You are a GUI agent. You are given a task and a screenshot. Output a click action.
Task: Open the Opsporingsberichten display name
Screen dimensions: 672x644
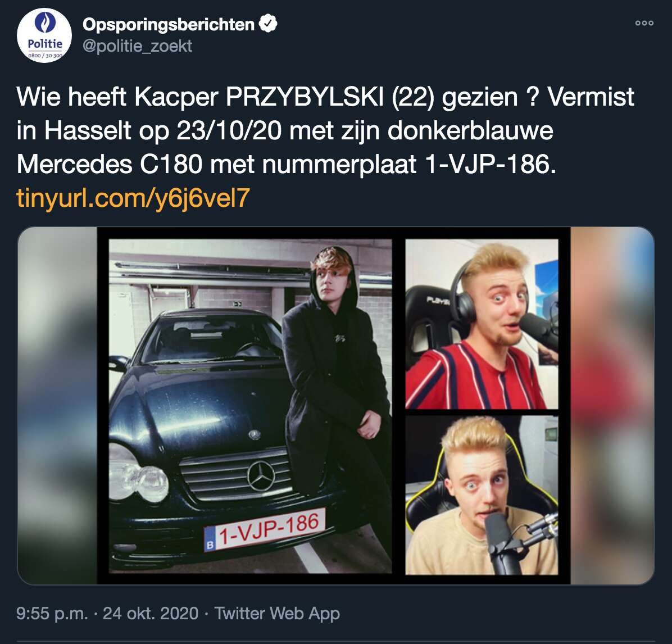(169, 24)
